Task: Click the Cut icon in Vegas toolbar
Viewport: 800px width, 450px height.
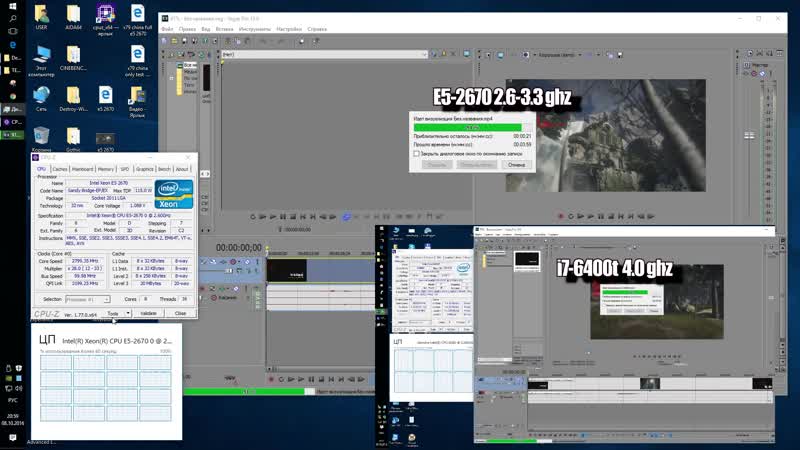Action: (x=228, y=41)
